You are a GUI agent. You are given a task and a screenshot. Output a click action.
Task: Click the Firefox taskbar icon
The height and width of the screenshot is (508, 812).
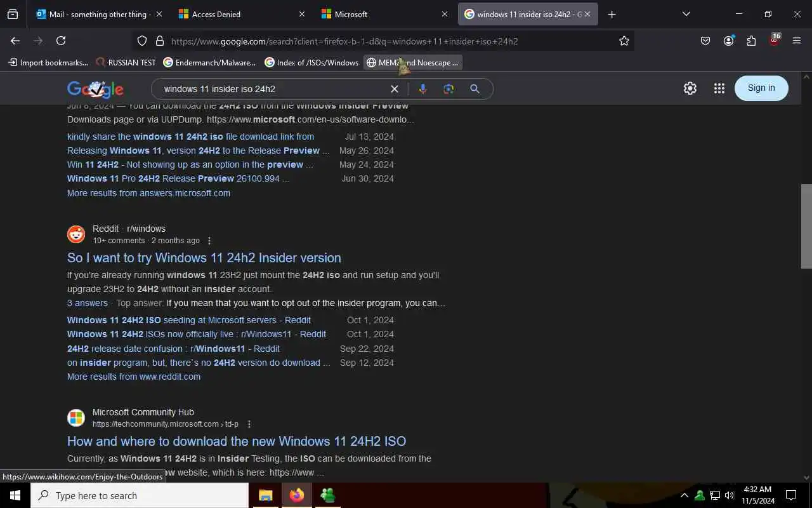pyautogui.click(x=296, y=495)
